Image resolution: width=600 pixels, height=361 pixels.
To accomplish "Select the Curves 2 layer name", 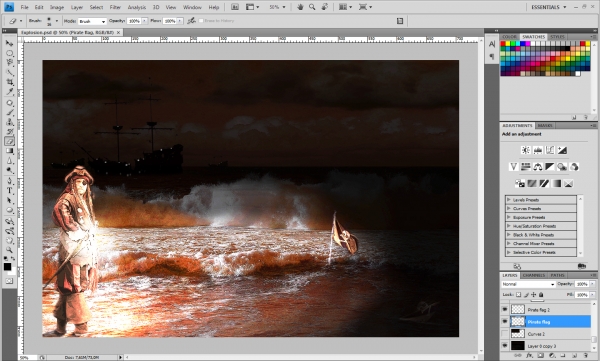I will pos(536,334).
